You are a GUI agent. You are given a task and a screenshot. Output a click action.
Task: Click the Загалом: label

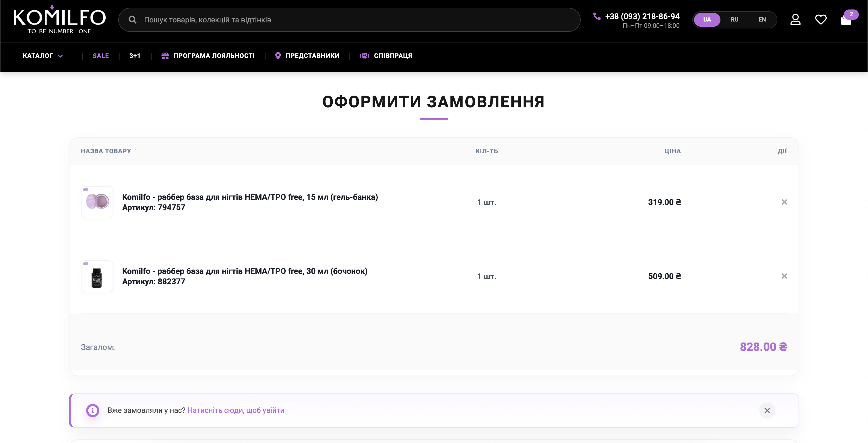(x=98, y=347)
